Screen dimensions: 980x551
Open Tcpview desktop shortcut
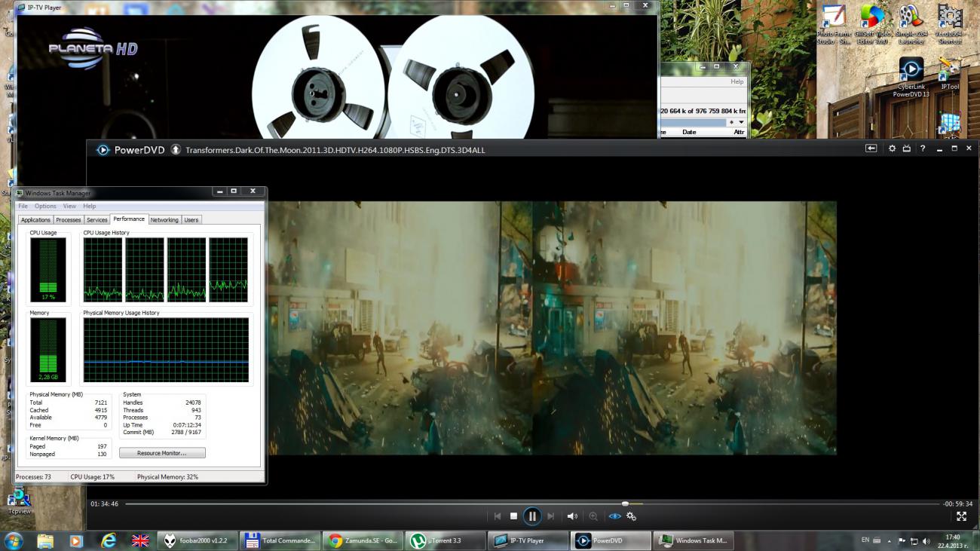(18, 501)
